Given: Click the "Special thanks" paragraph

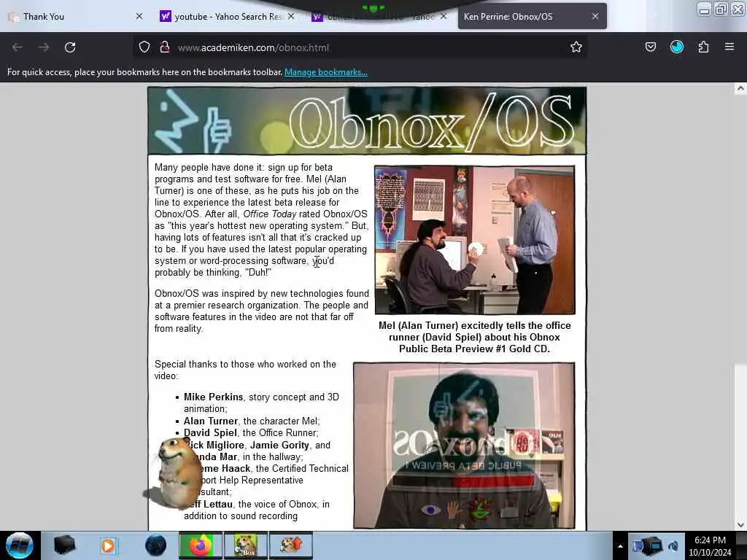Looking at the screenshot, I should point(245,370).
